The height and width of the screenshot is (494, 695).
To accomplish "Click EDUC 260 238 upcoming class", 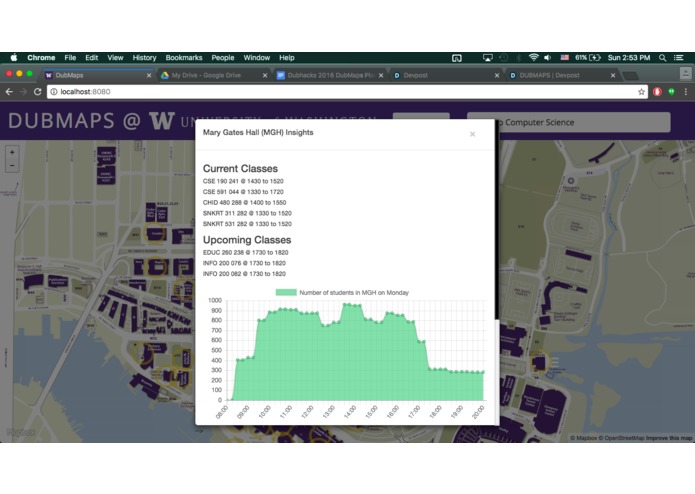I will click(x=246, y=253).
